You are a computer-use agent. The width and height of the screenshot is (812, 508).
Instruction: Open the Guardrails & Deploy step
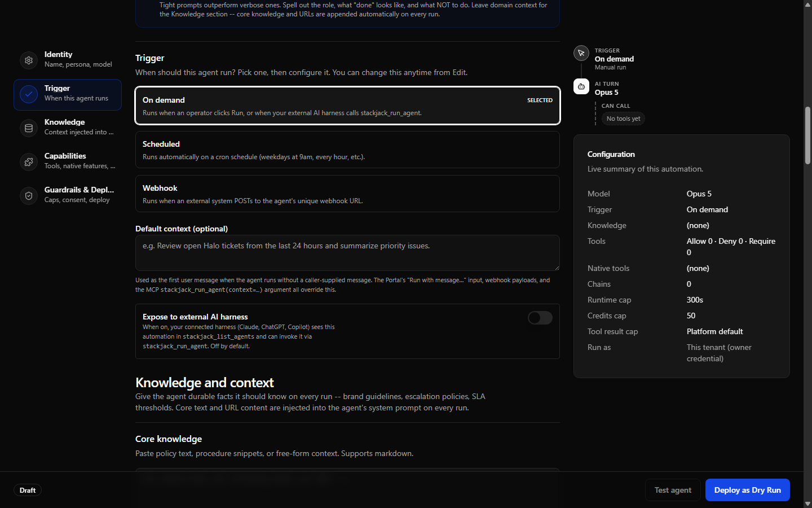click(x=68, y=196)
